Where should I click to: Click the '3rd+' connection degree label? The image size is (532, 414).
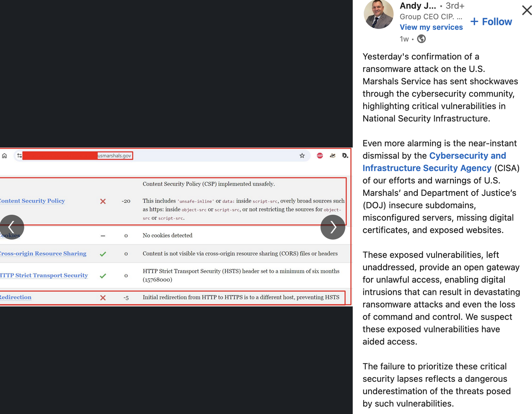tap(455, 6)
